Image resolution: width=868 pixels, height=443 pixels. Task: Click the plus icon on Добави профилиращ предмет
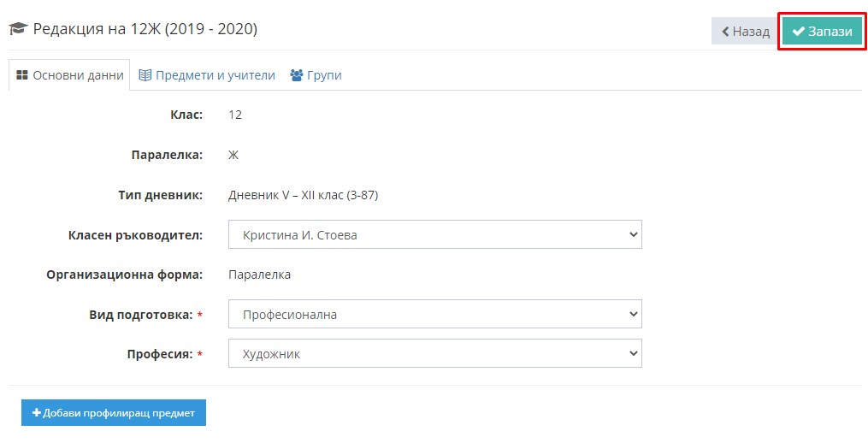coord(37,413)
